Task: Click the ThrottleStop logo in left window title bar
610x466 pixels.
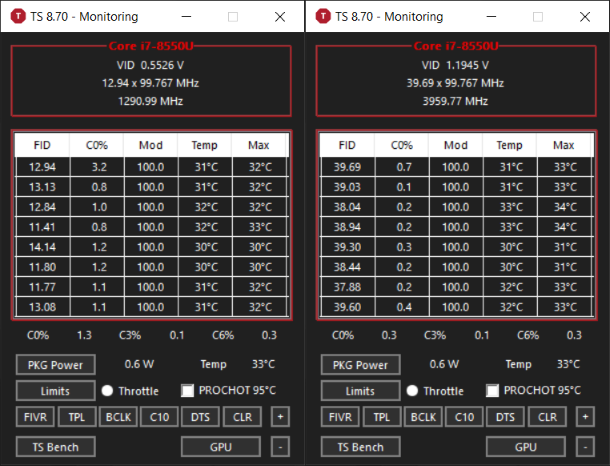Action: tap(18, 17)
